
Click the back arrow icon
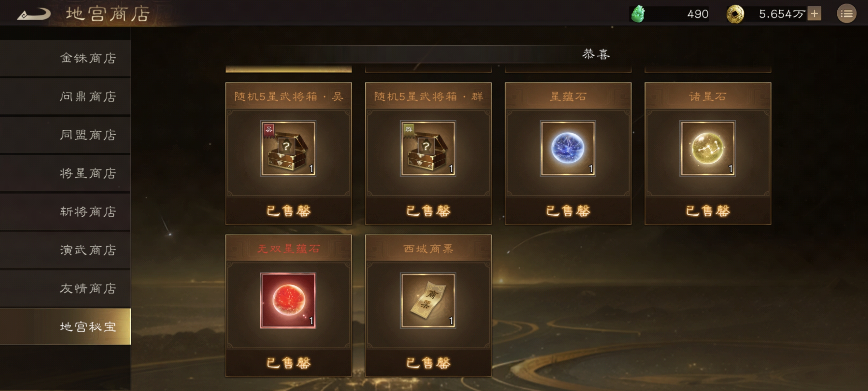(x=34, y=14)
